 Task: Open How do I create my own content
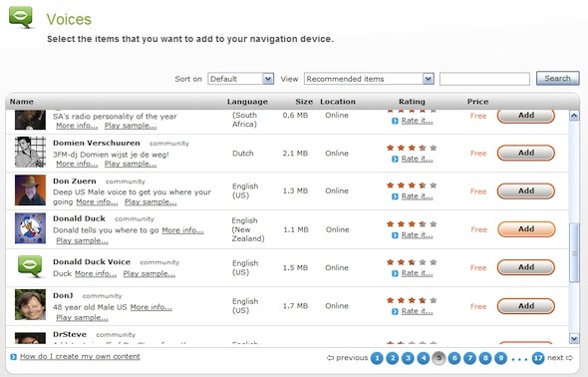coord(80,356)
